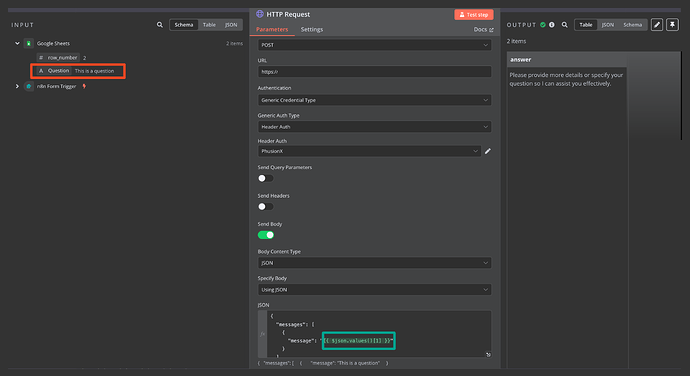Screen dimensions: 690x376
Task: Click the search icon in INPUT panel
Action: point(160,25)
